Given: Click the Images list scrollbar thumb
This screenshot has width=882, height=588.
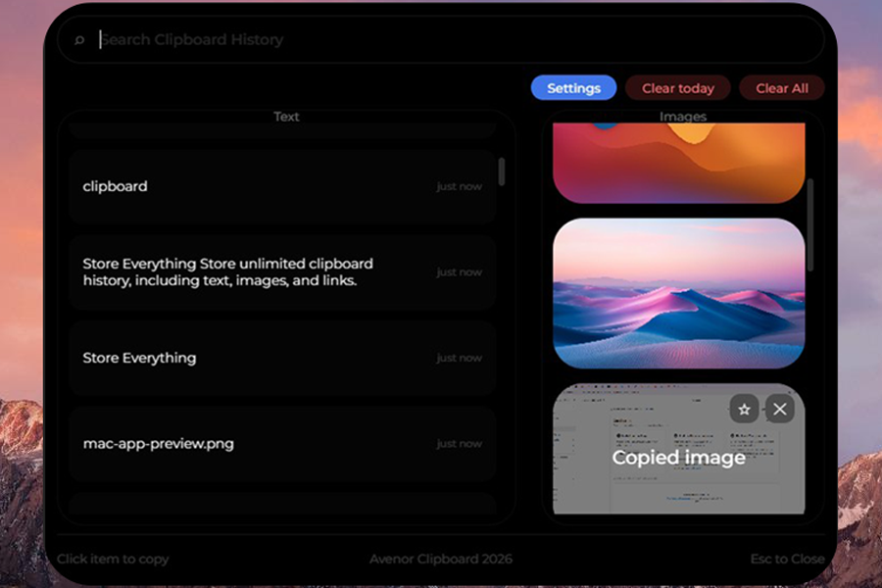Looking at the screenshot, I should click(x=810, y=223).
